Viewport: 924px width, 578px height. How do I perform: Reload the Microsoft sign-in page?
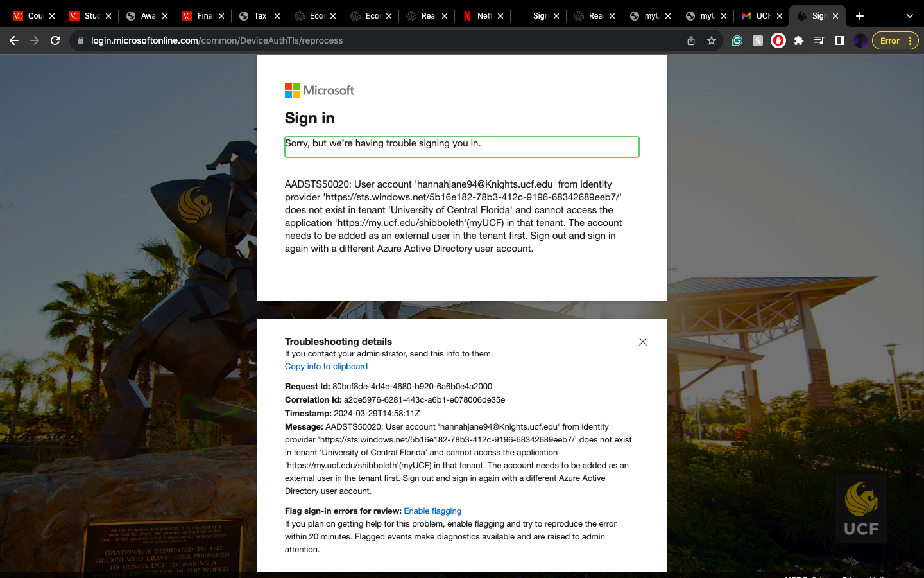[x=55, y=40]
